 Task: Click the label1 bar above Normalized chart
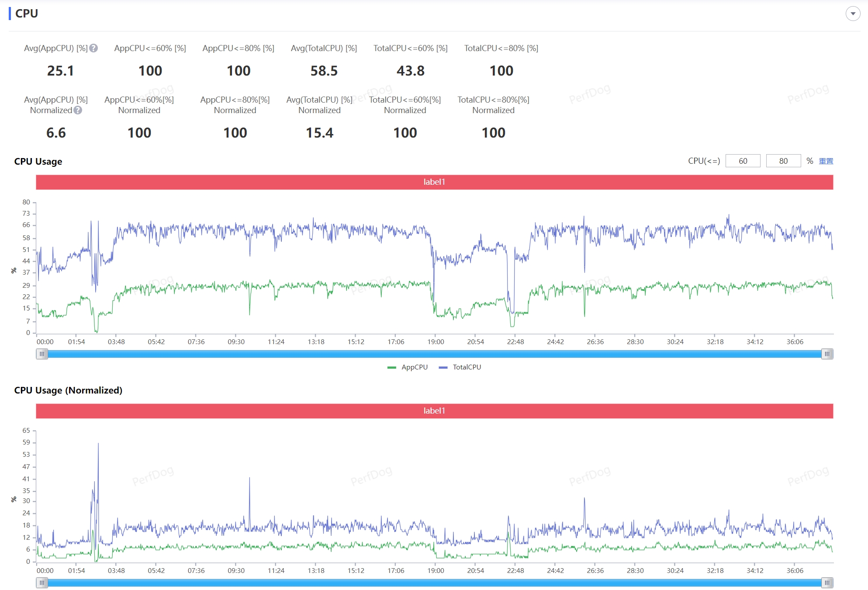coord(434,411)
